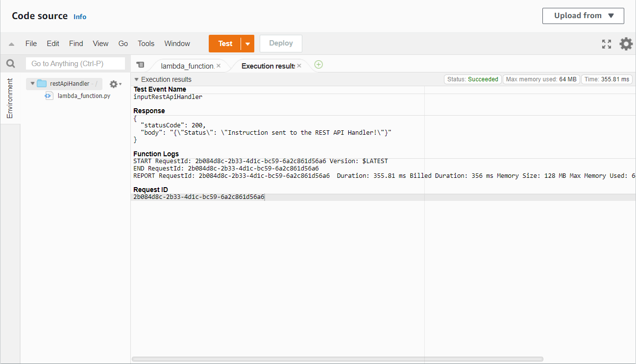Click the "statusCode": 200 response line
Viewport: 636px width, 364px height.
[173, 125]
